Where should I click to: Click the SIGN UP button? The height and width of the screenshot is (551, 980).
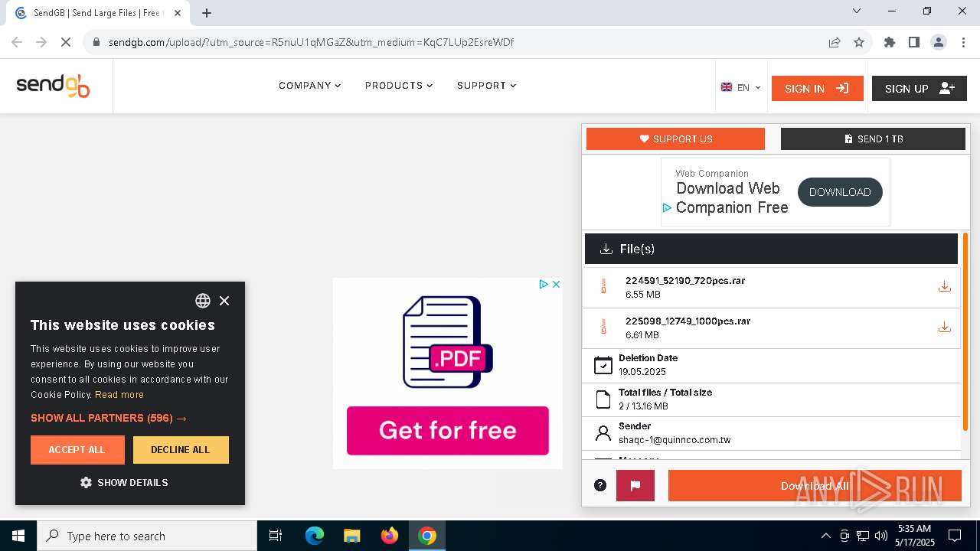pyautogui.click(x=920, y=89)
